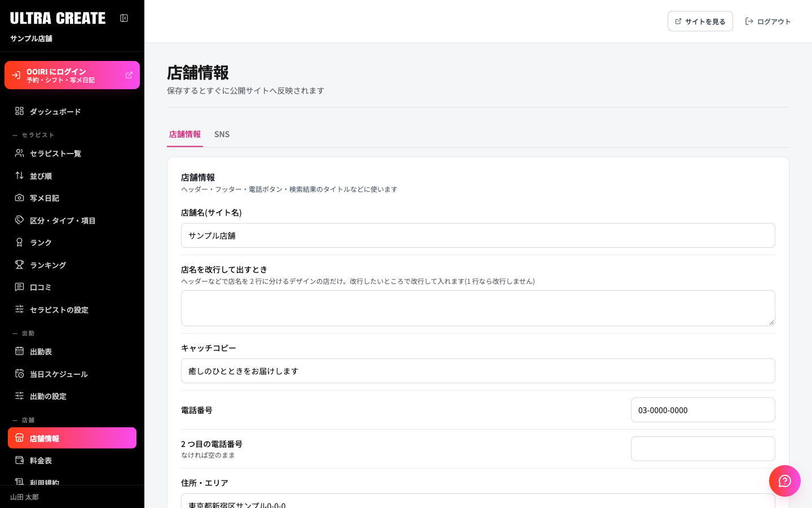The image size is (812, 508).
Task: Click the 並び順 sort arrows icon
Action: tap(19, 176)
